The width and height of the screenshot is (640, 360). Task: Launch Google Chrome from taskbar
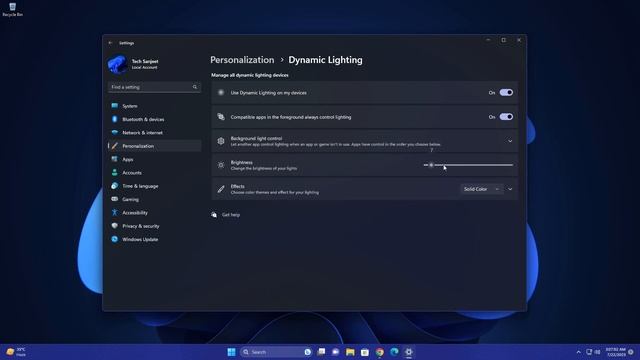click(380, 352)
